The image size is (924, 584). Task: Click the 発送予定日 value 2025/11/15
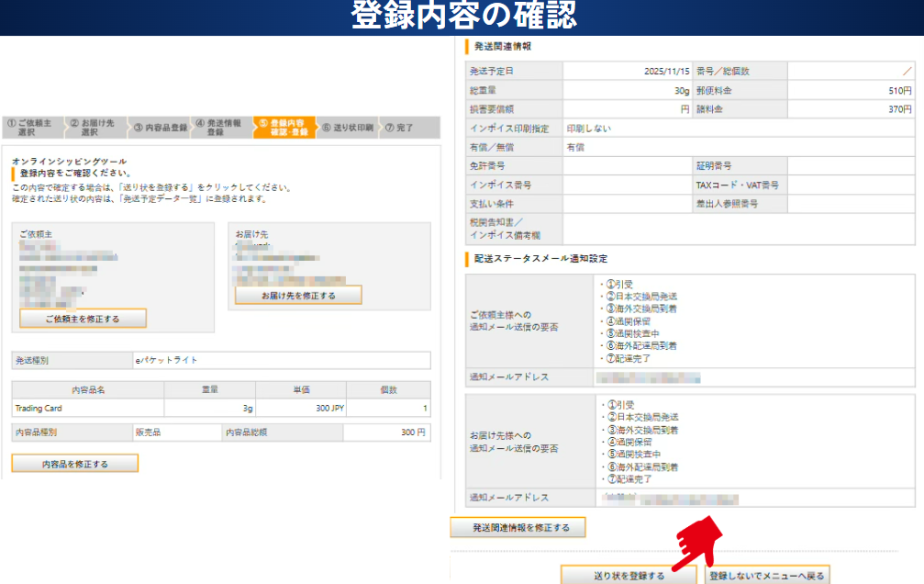point(628,71)
